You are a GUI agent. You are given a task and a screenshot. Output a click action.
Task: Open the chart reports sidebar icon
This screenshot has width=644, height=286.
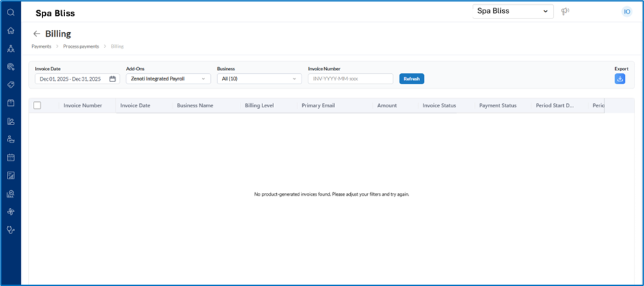[11, 176]
